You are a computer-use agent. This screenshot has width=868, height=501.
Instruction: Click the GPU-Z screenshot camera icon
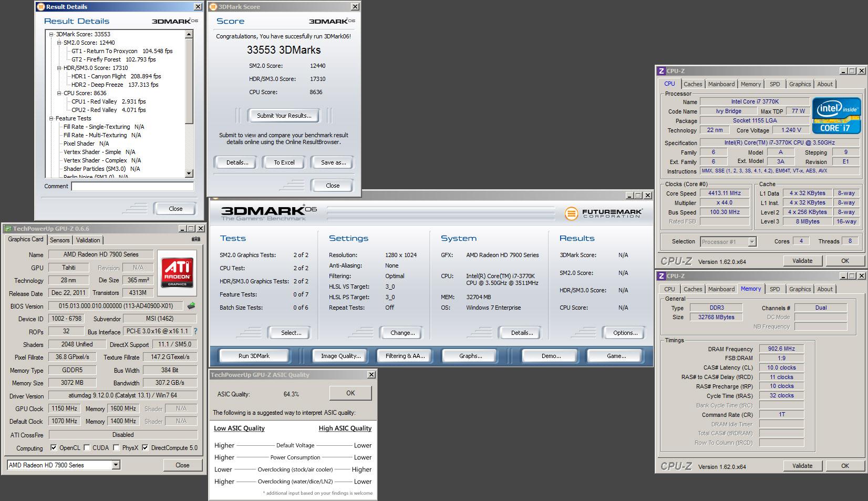[195, 240]
